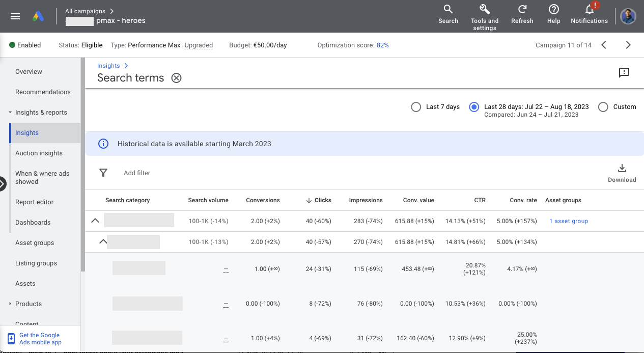This screenshot has height=353, width=644.
Task: Choose the Custom date range option
Action: coord(603,107)
